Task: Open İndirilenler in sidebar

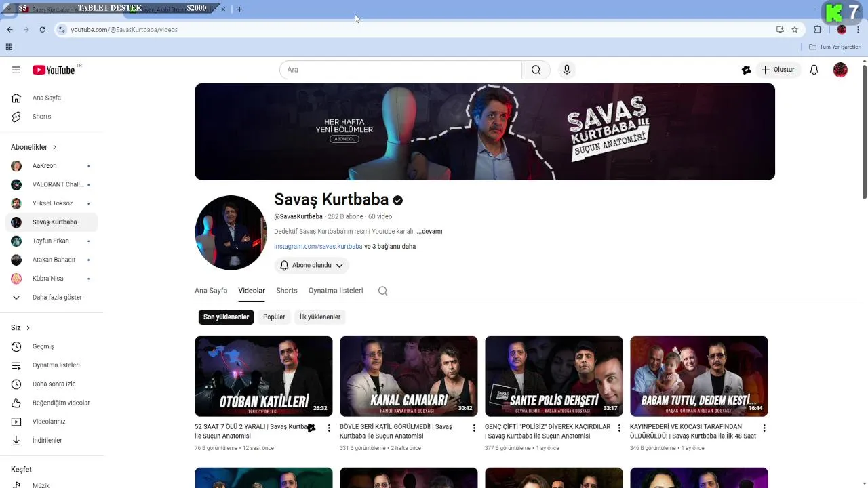Action: click(52, 440)
